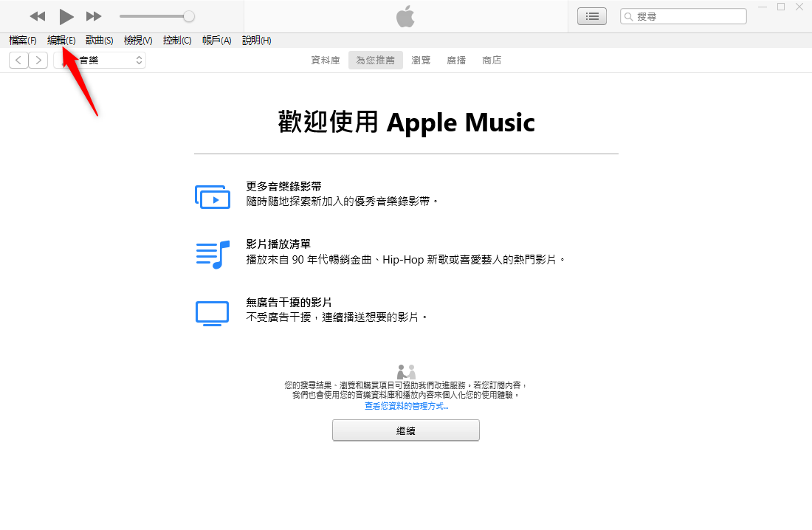The image size is (812, 530).
Task: Click the music videos icon beside 更多音樂錄影帶
Action: pos(213,197)
